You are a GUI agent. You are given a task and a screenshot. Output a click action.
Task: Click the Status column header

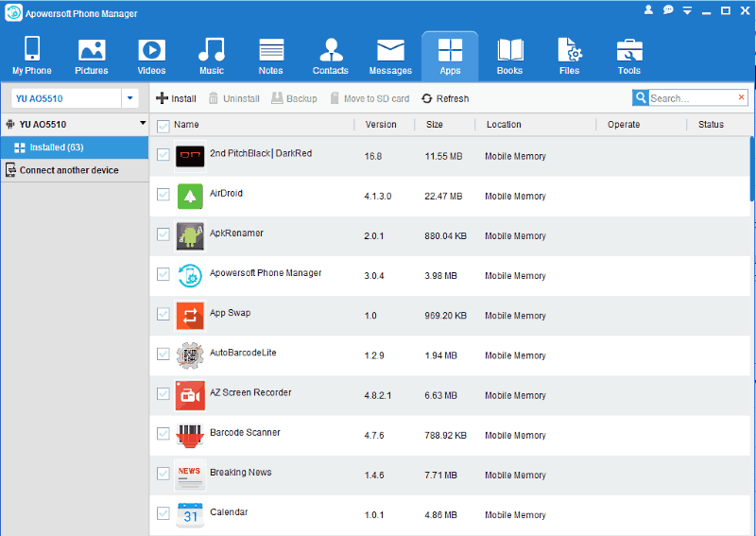click(712, 125)
